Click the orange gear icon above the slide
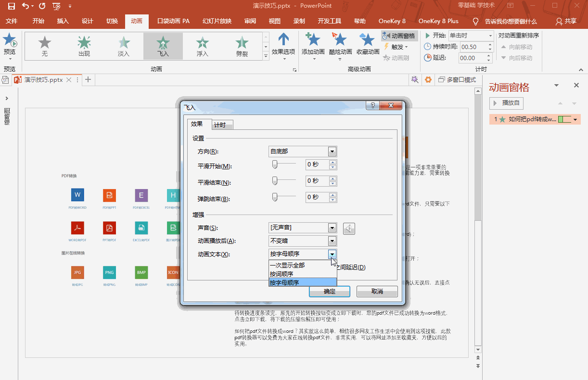This screenshot has height=380, width=588. [428, 79]
